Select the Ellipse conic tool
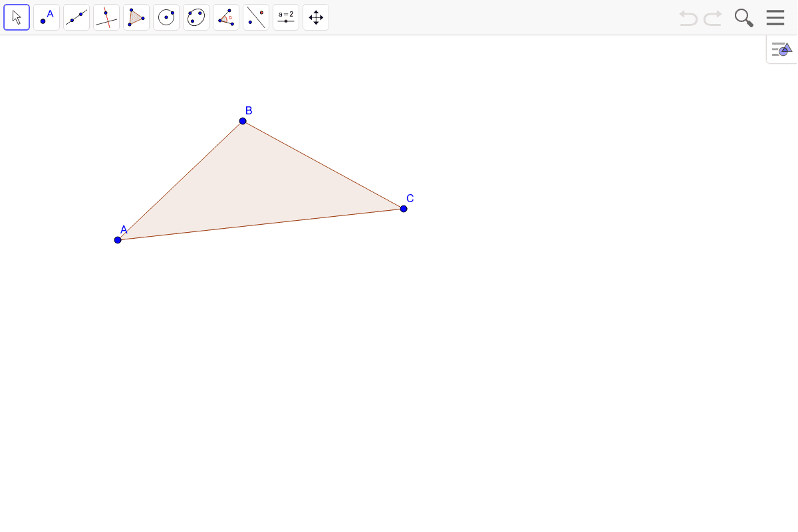Screen dimensions: 798x532 pos(196,17)
